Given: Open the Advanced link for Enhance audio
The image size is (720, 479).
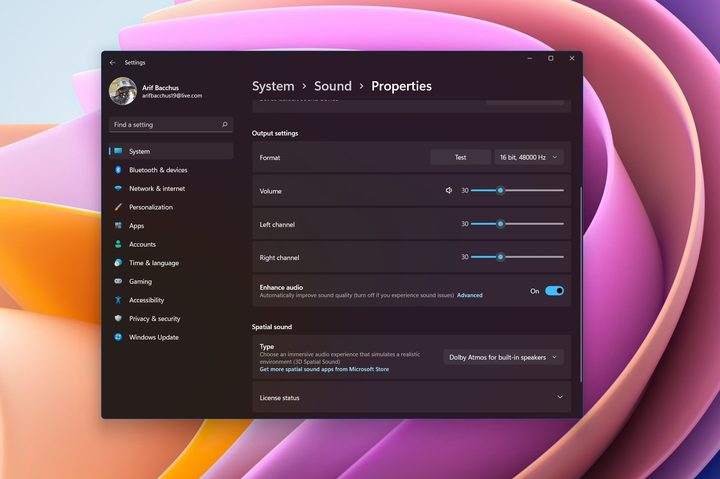Looking at the screenshot, I should (x=470, y=295).
